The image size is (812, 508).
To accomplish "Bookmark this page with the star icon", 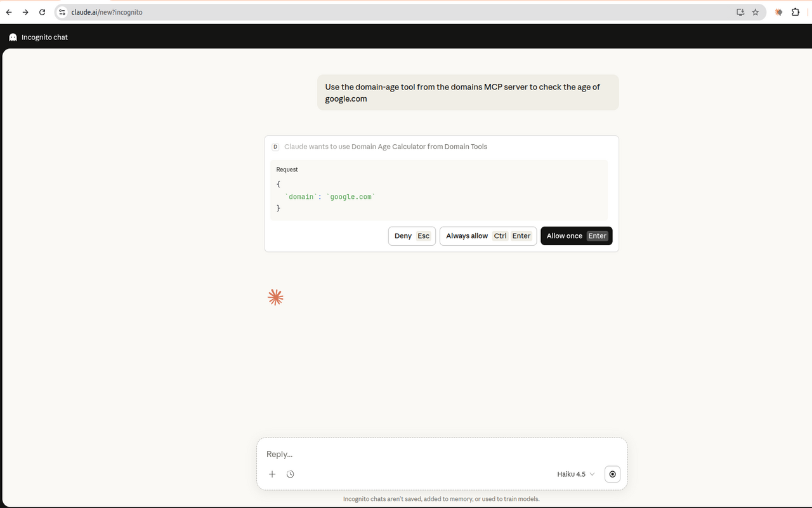I will coord(755,12).
